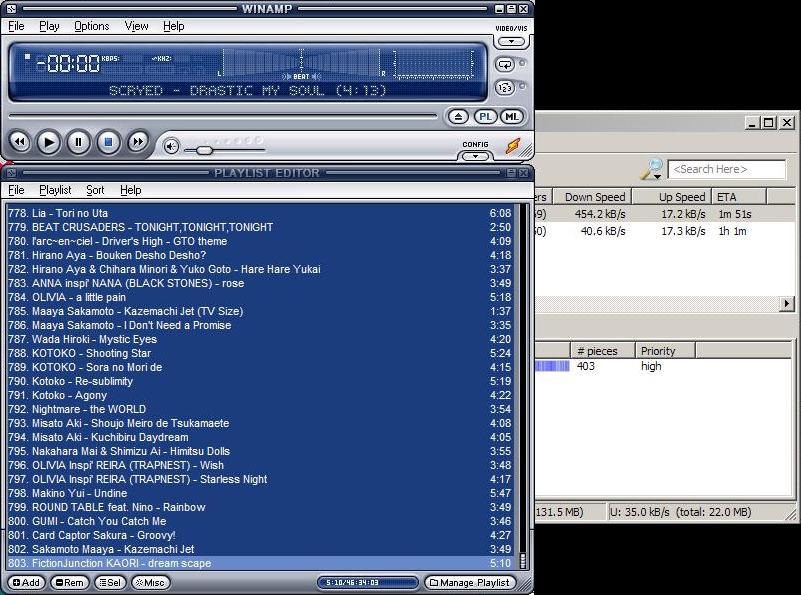The image size is (801, 595).
Task: Click the Previous track button in Winamp
Action: tap(20, 142)
